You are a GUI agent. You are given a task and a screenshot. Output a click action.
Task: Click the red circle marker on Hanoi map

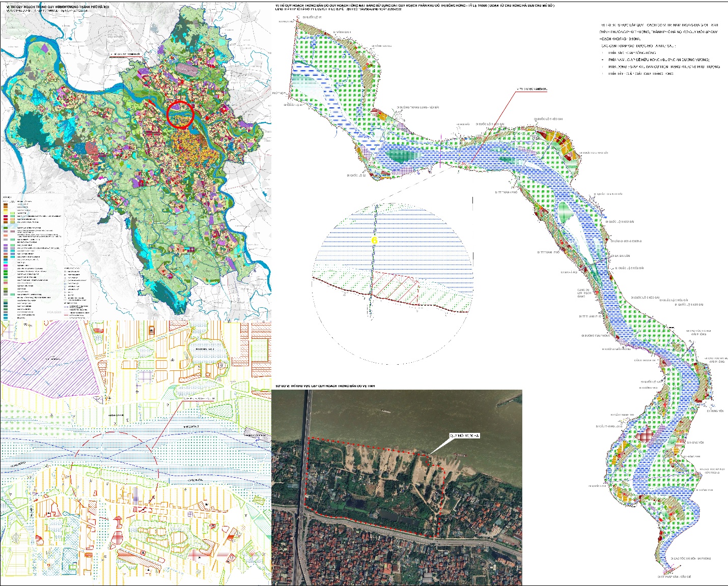(x=180, y=114)
